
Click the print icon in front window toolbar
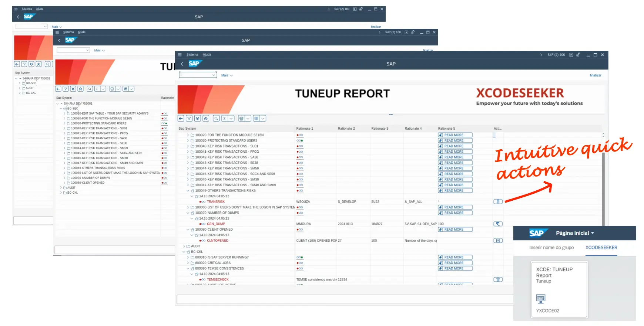pos(241,118)
